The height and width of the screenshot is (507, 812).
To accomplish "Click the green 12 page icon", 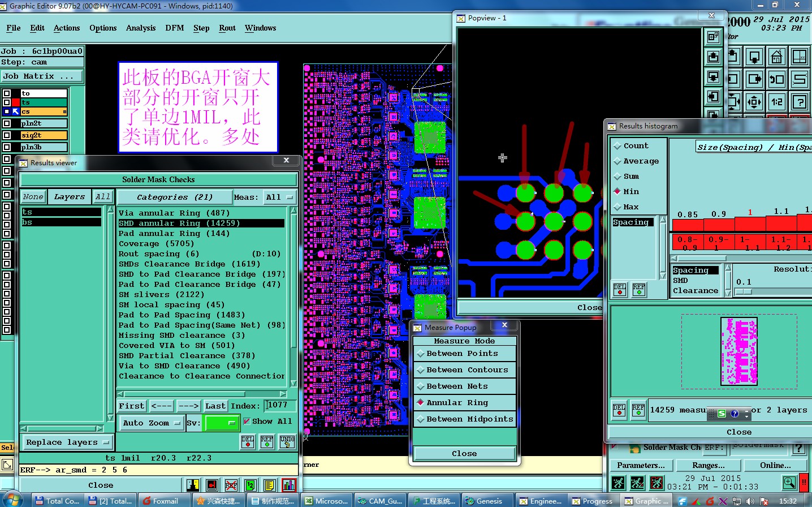I will pyautogui.click(x=250, y=485).
